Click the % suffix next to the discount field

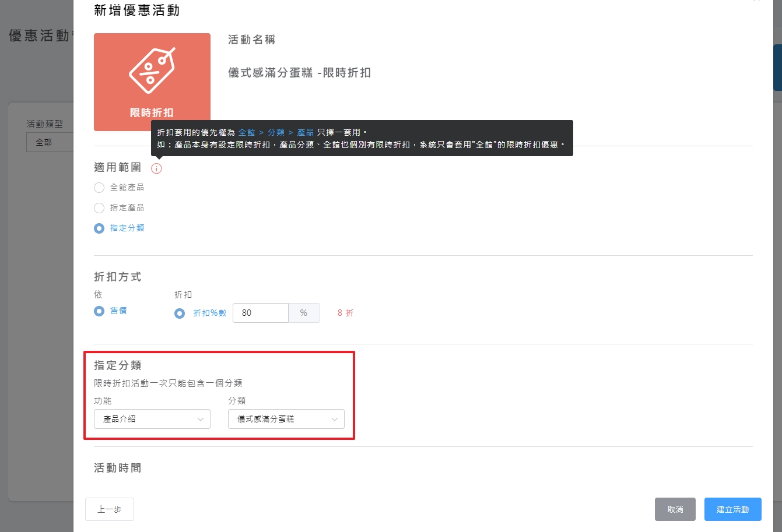[x=304, y=313]
